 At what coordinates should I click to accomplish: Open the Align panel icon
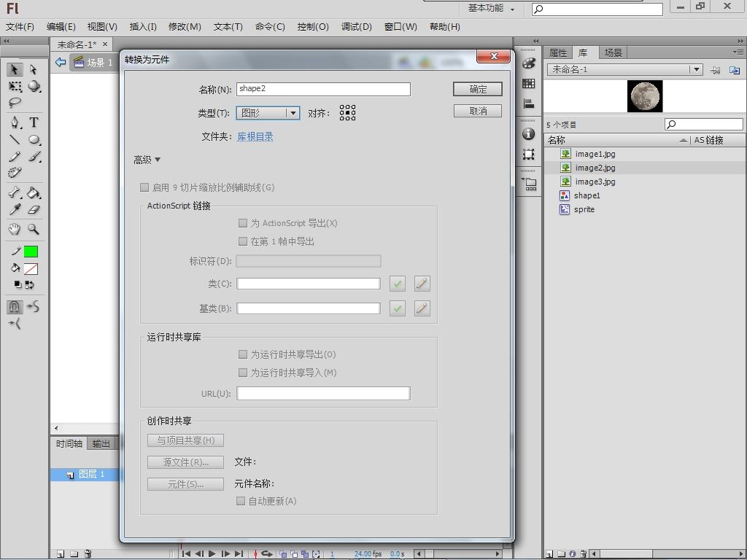pos(529,104)
